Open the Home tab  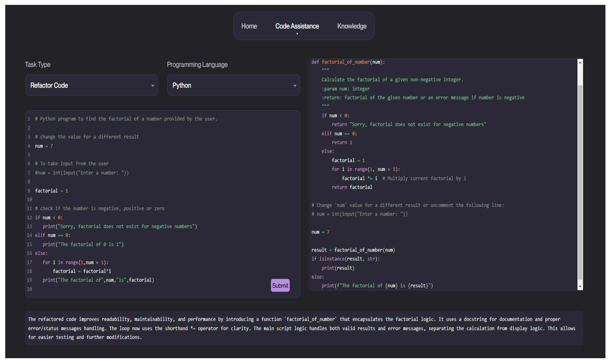(249, 26)
